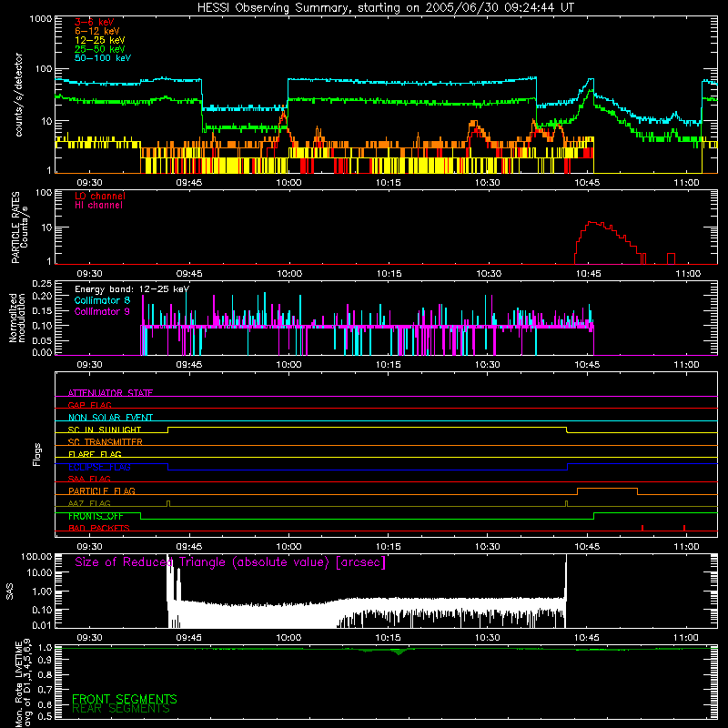
Task: Click the AAZ_FLAG label
Action: tap(89, 503)
